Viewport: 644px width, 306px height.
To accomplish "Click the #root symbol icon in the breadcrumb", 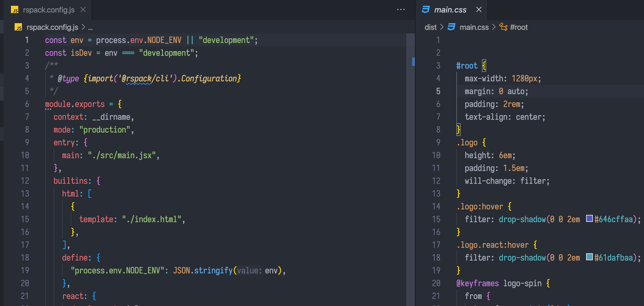I will [503, 27].
